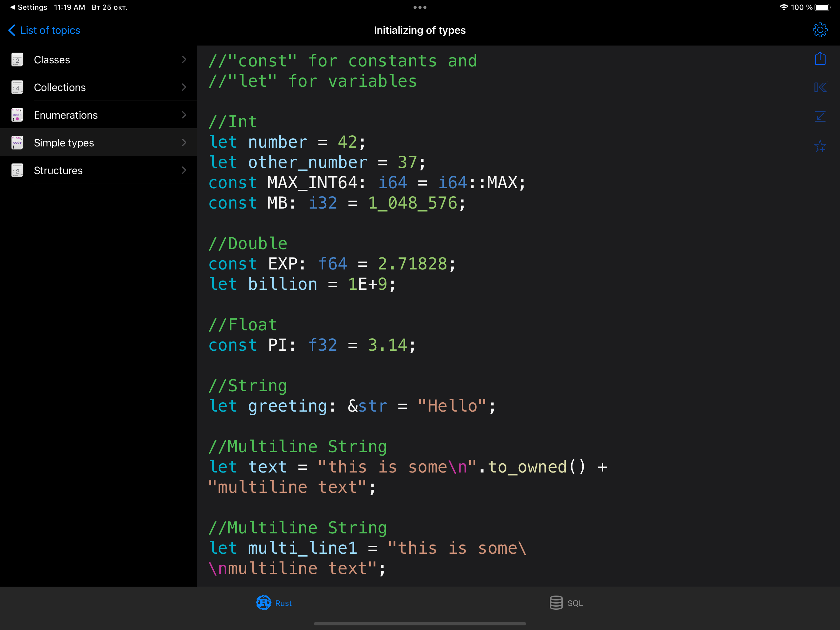Open the Collections topic
This screenshot has height=630, width=840.
click(98, 87)
